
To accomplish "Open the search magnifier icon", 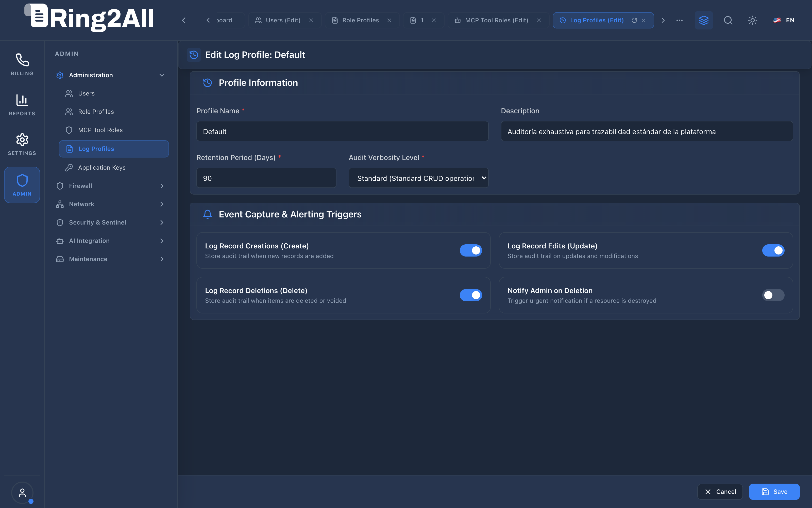I will pyautogui.click(x=728, y=20).
